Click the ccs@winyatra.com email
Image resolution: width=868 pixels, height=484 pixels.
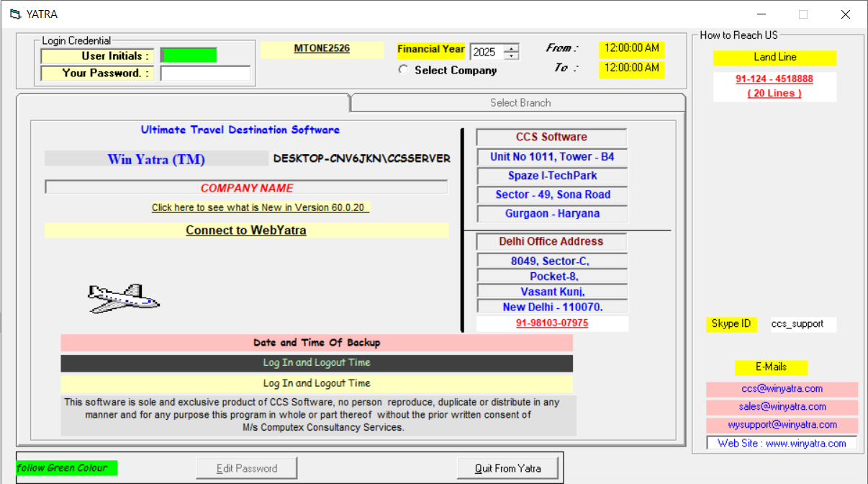pos(782,389)
